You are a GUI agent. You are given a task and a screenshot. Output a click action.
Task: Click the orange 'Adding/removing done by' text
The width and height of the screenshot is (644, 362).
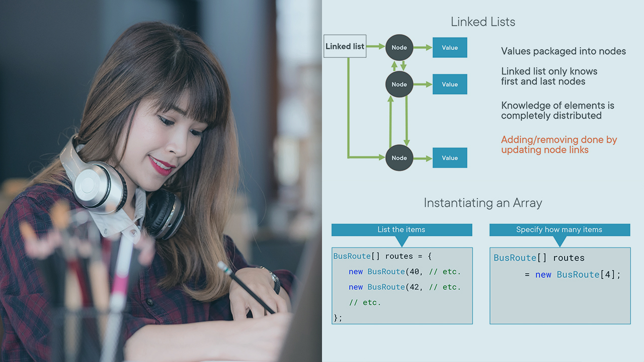tap(558, 140)
